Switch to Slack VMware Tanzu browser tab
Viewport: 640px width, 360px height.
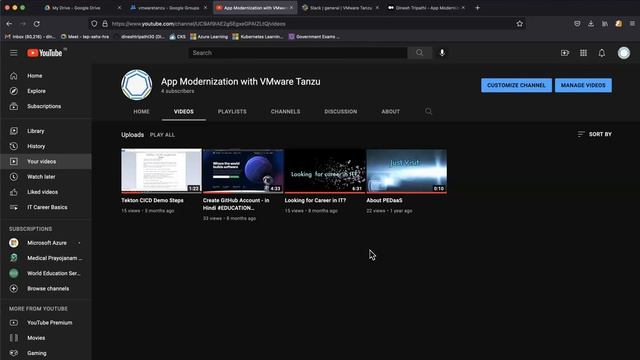pyautogui.click(x=341, y=8)
